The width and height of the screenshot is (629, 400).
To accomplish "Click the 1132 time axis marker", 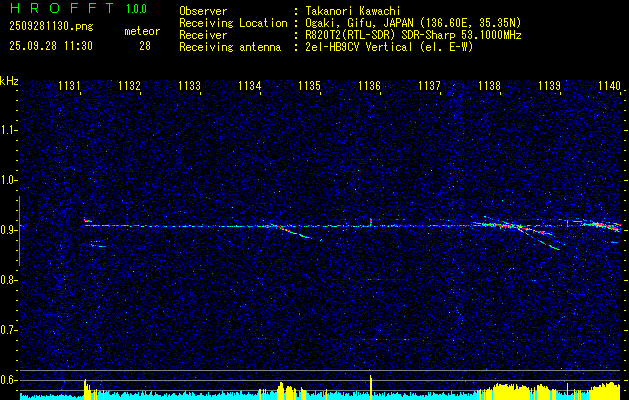I will tap(130, 85).
